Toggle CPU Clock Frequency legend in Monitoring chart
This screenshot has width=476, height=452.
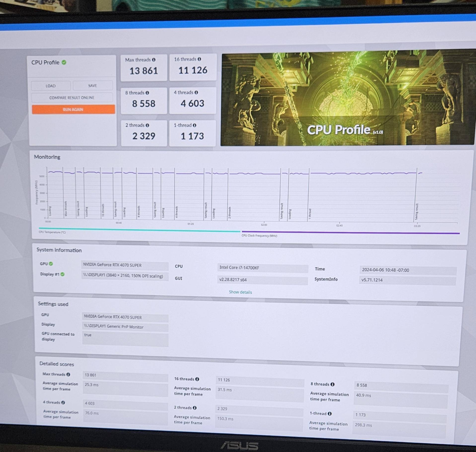pyautogui.click(x=259, y=236)
